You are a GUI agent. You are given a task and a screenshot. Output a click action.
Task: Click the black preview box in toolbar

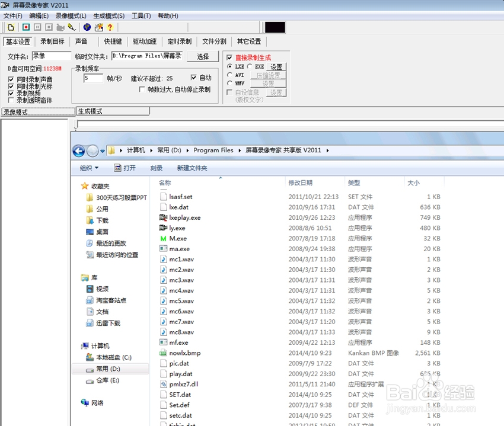point(275,27)
